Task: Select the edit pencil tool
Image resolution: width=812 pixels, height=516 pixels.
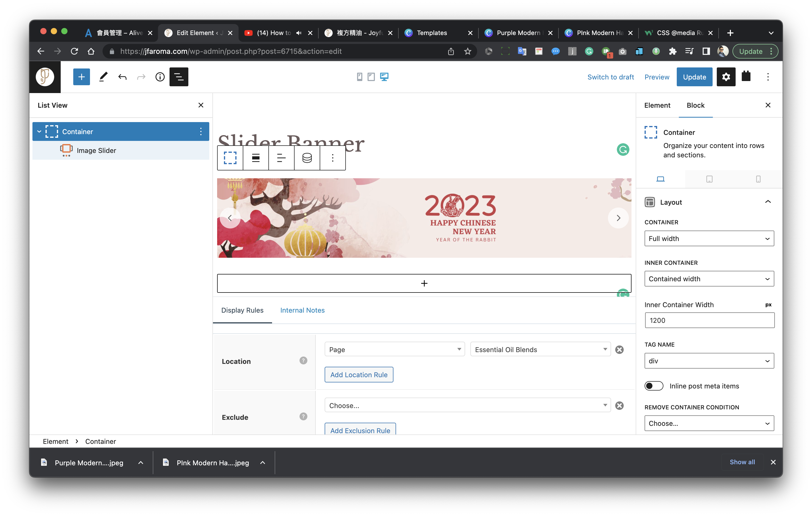Action: [102, 77]
